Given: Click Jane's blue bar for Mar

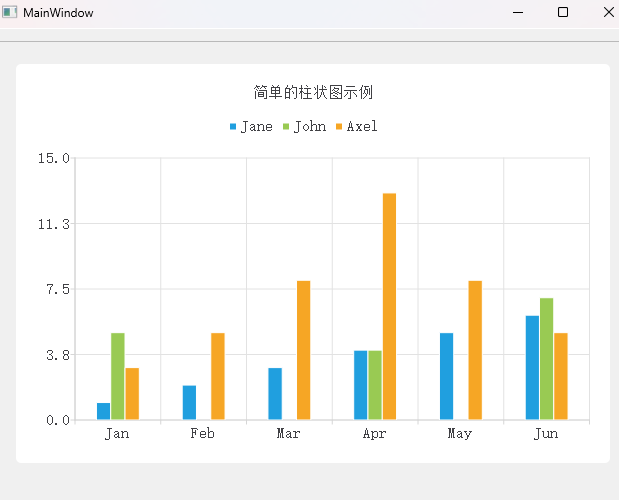Looking at the screenshot, I should coord(275,394).
